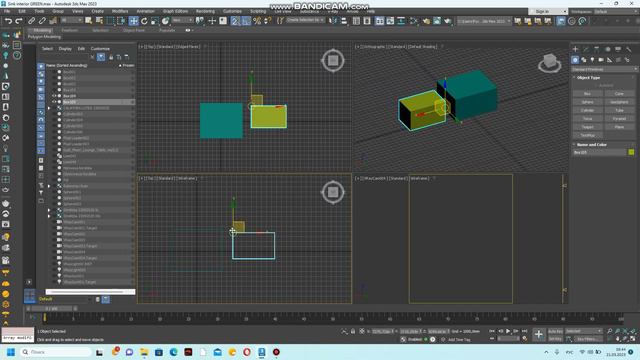Open the Sign In dropdown
Viewport: 640px width, 360px height.
pyautogui.click(x=549, y=11)
